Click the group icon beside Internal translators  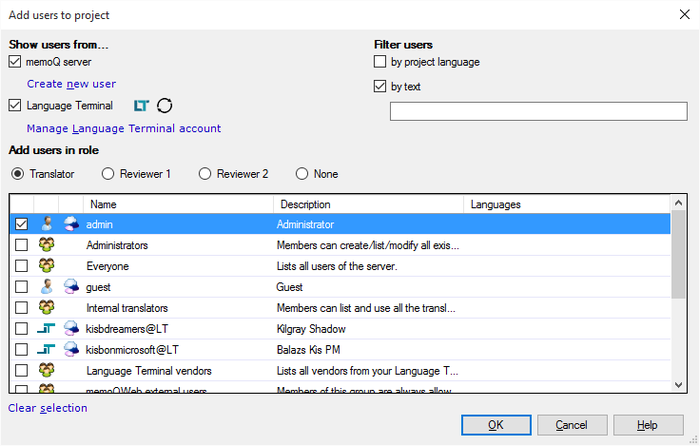46,308
